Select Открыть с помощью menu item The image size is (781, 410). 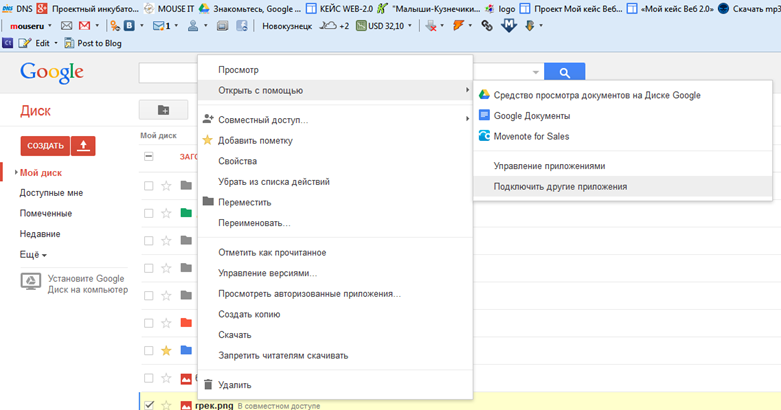click(335, 90)
